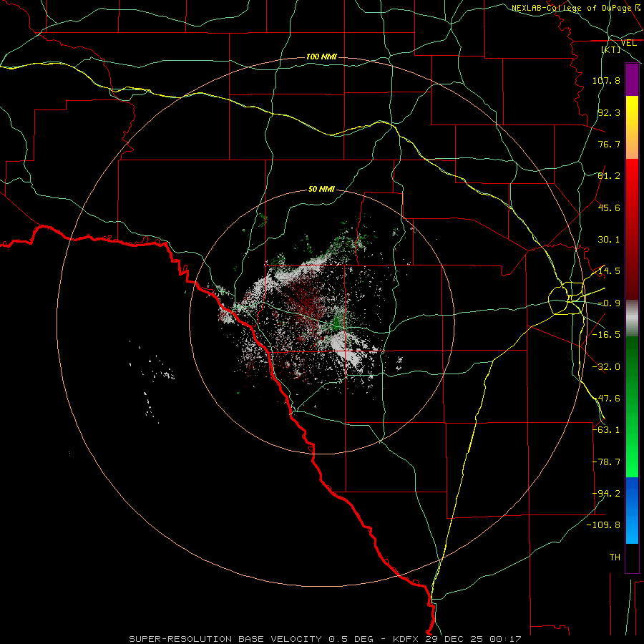644x644 pixels.
Task: Click the 61.2 legend value
Action: [609, 176]
